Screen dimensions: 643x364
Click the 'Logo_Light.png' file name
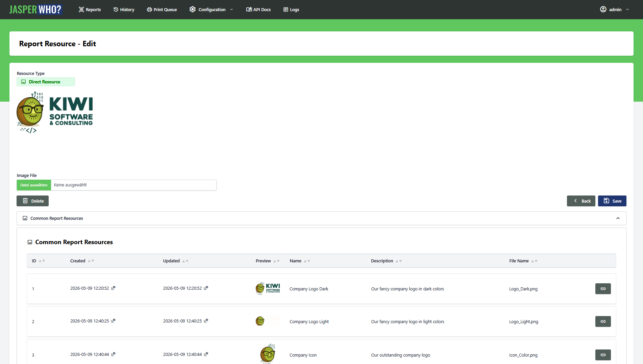(524, 322)
